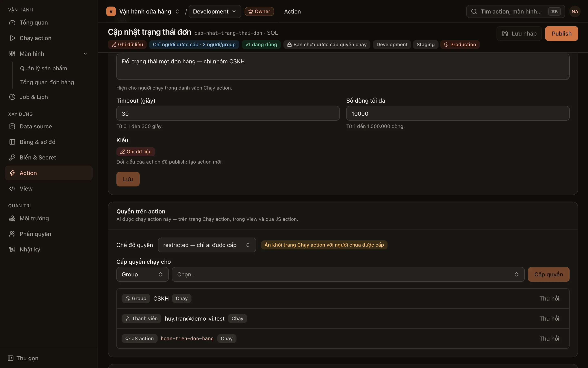Screen dimensions: 588x368
Task: Select the Development environment chip
Action: point(392,45)
